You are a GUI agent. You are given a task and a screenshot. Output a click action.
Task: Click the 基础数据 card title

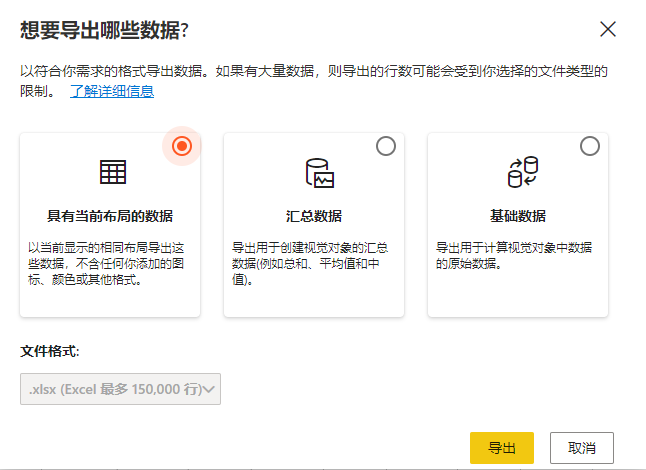pos(518,216)
